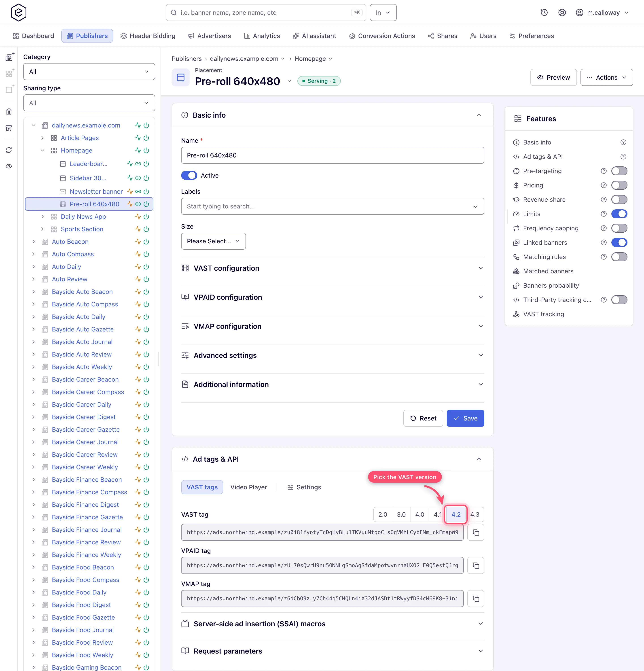Toggle the Active switch off
Image resolution: width=644 pixels, height=671 pixels.
pos(189,175)
